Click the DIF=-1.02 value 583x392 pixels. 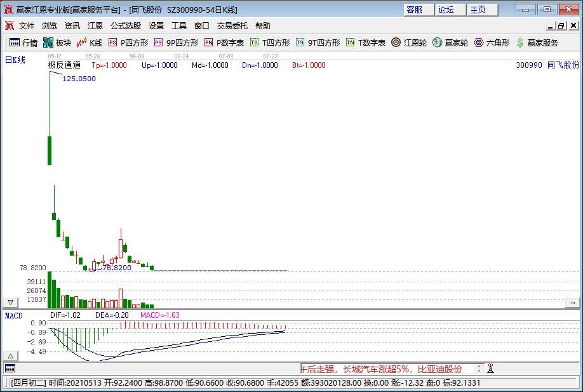point(65,315)
